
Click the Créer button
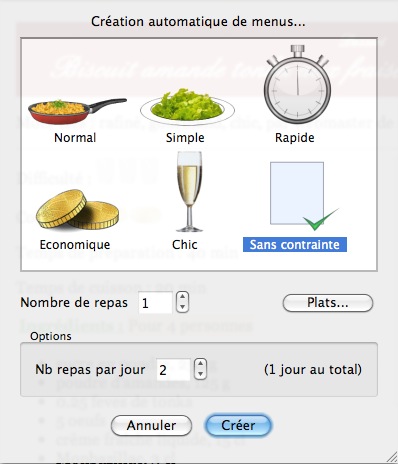coord(238,425)
